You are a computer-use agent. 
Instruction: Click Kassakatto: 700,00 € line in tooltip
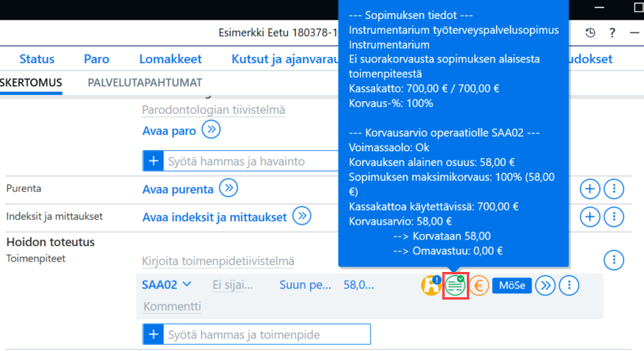point(424,89)
